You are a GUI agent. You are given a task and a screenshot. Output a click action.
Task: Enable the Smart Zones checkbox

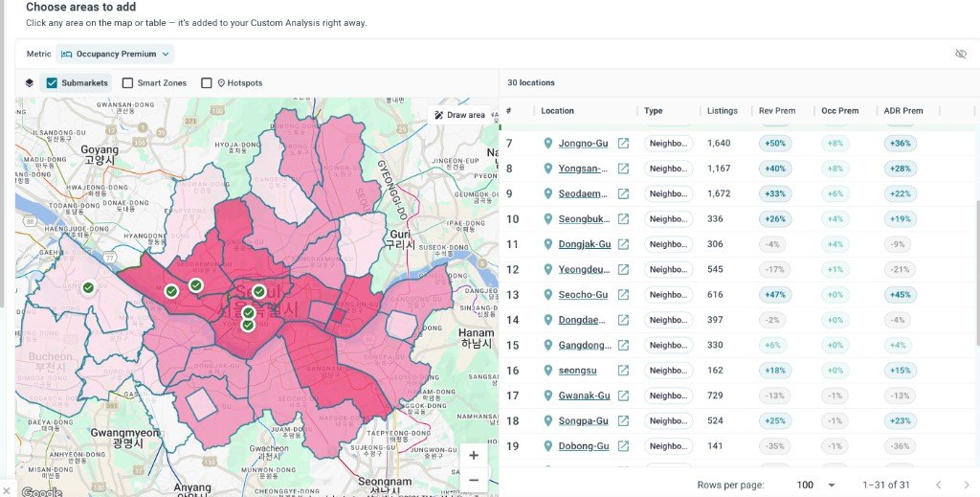pos(127,82)
